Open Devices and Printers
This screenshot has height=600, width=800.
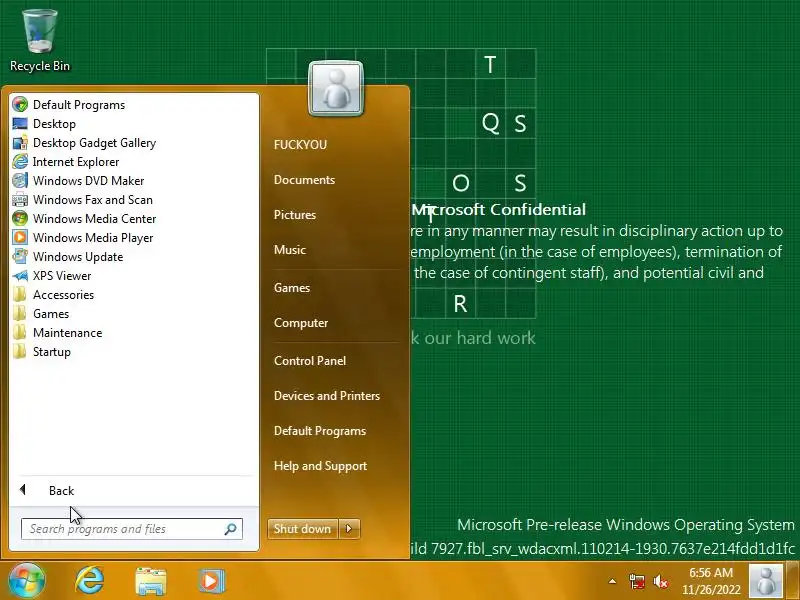pyautogui.click(x=327, y=396)
